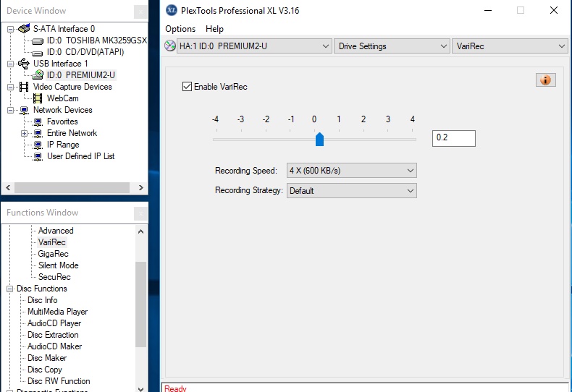Open Disc RW Function
Screen dimensions: 572x392
click(59, 381)
